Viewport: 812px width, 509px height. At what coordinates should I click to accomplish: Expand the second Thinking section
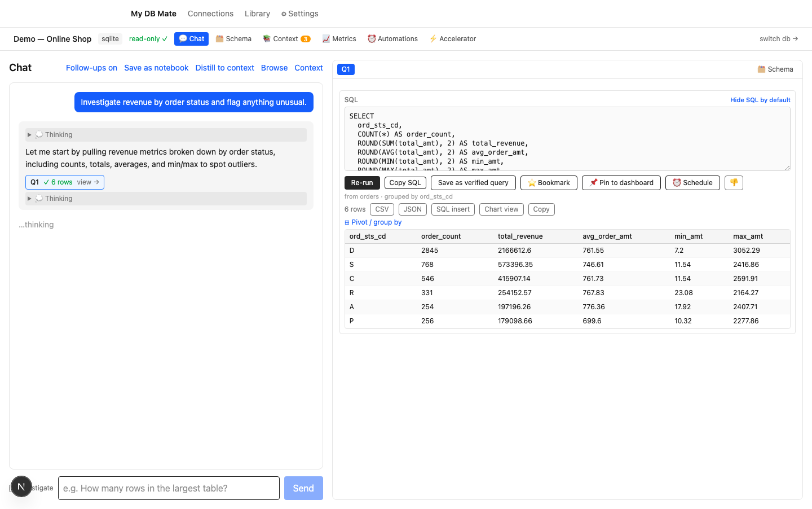click(x=166, y=199)
